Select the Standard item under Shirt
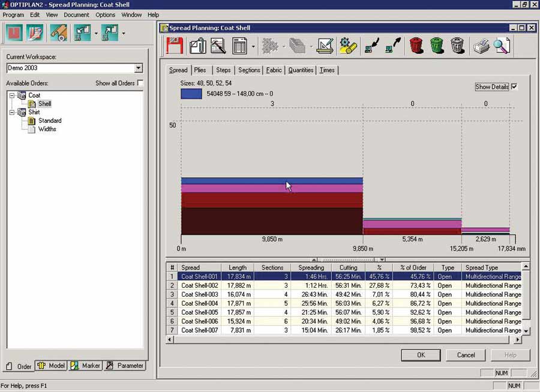 pyautogui.click(x=50, y=120)
